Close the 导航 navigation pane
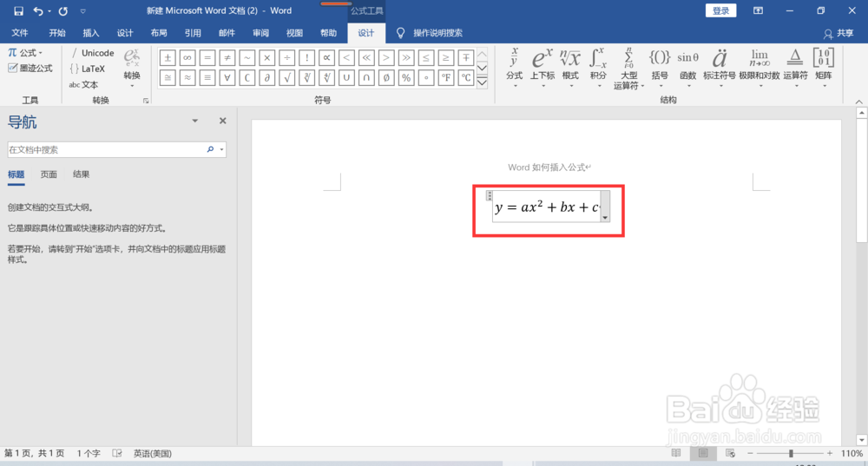Screen dimensions: 868x466 pyautogui.click(x=222, y=121)
